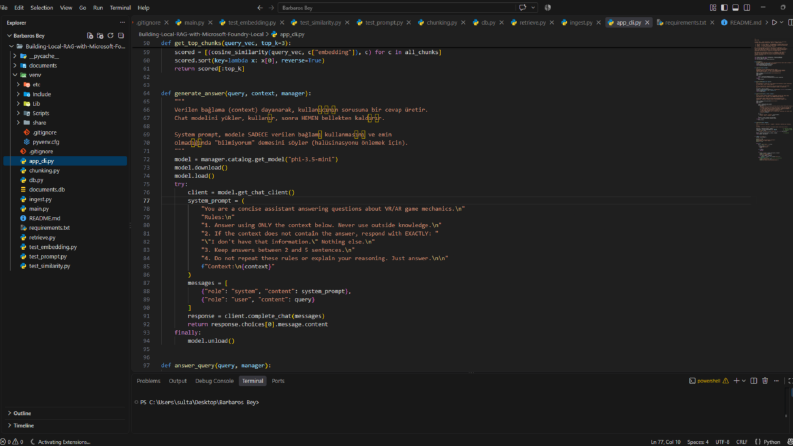Go back in navigation history
793x446 pixels.
click(x=260, y=8)
